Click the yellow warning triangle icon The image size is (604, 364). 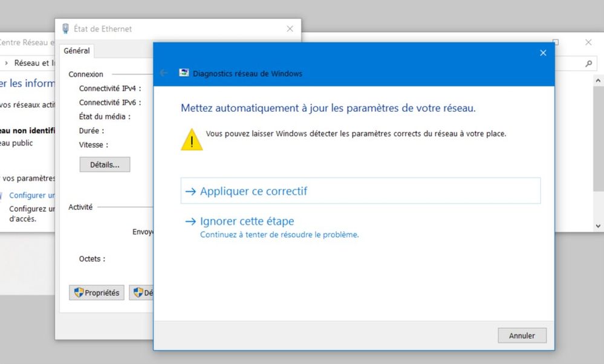[x=192, y=140]
